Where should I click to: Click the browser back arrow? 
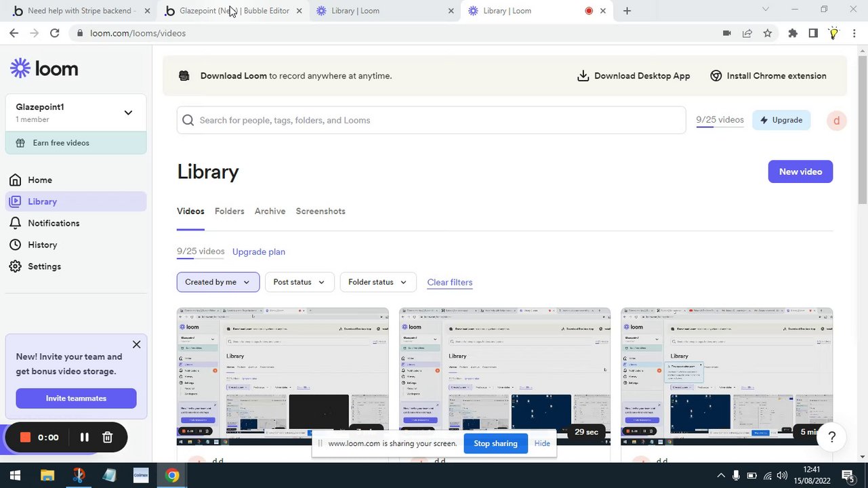pos(14,33)
